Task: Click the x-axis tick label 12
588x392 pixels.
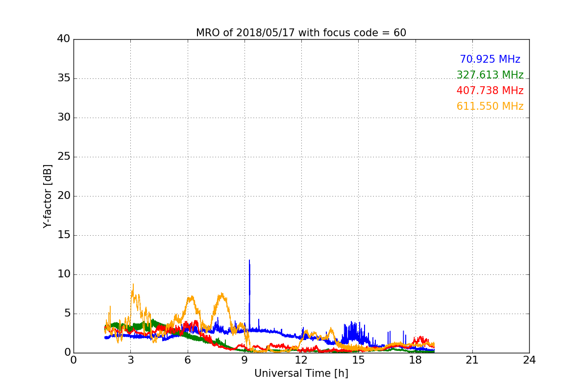Action: tap(301, 360)
